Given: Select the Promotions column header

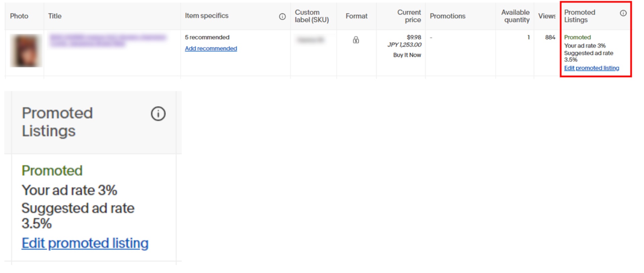Looking at the screenshot, I should click(447, 16).
